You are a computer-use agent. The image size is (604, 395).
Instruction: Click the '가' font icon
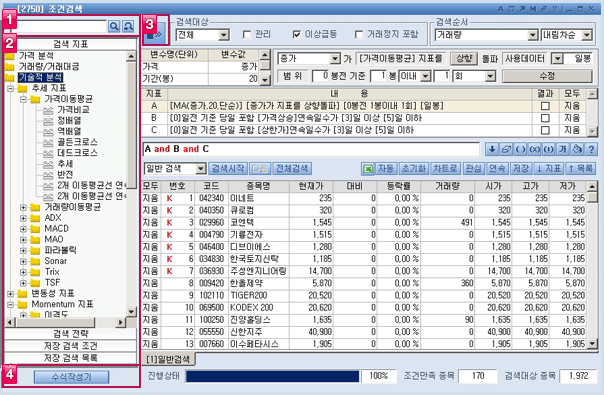(x=562, y=149)
